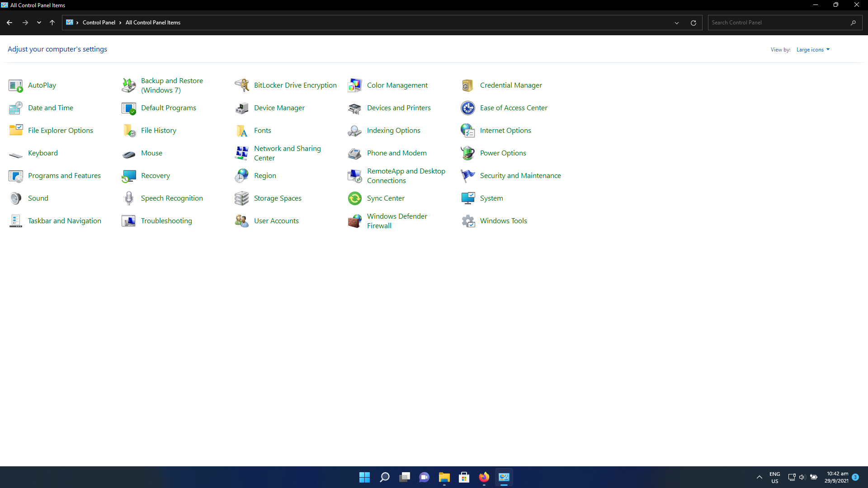Open taskbar Search
Viewport: 868px width, 488px height.
coord(385,477)
